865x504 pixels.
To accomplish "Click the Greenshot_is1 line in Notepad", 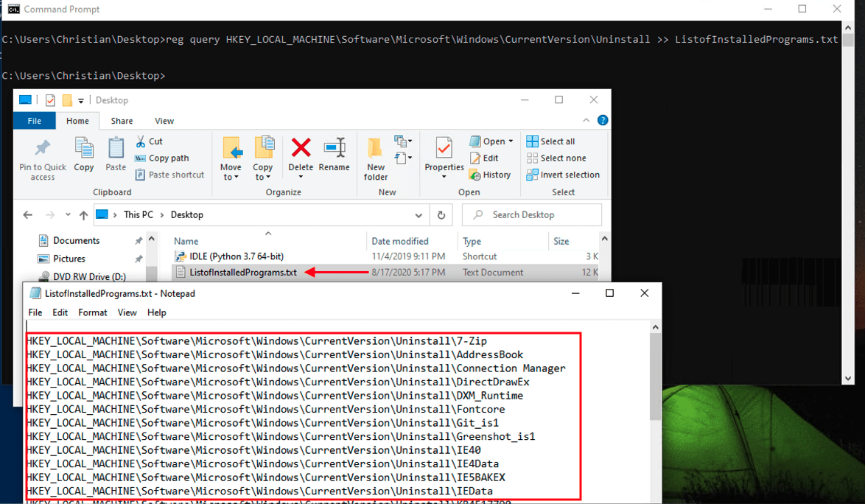I will pyautogui.click(x=281, y=437).
